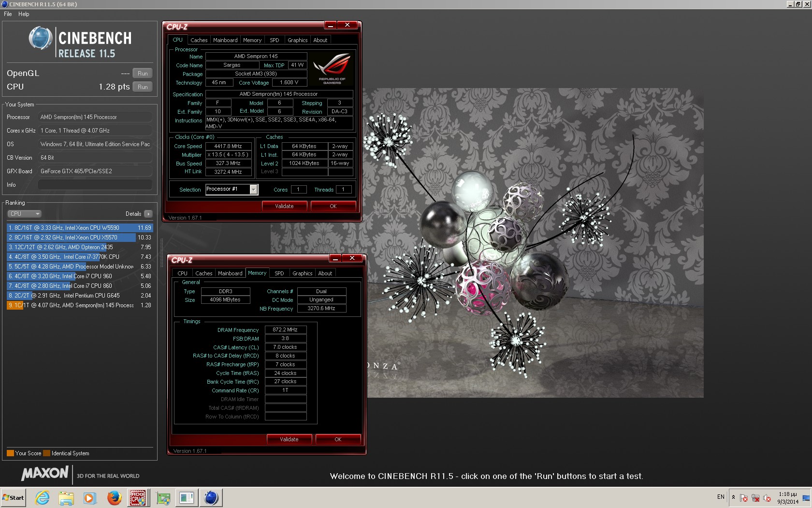
Task: Click the Show desktop button
Action: (806, 498)
